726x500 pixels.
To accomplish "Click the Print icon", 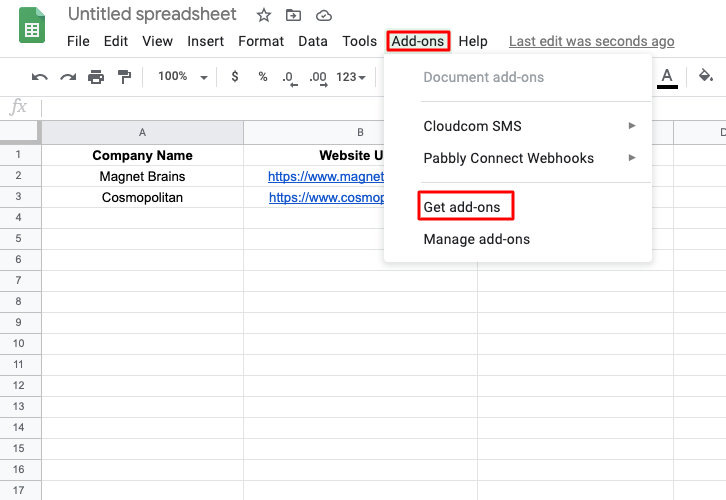I will pos(96,77).
